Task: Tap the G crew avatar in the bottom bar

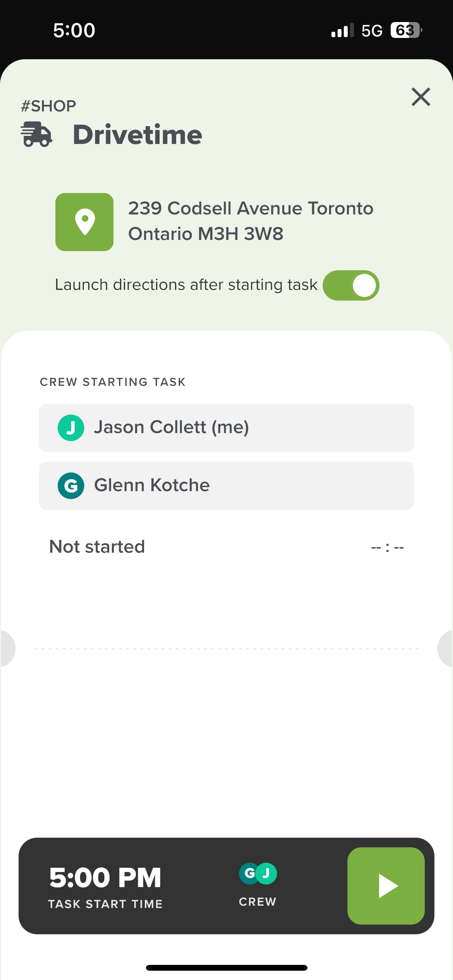Action: tap(249, 874)
